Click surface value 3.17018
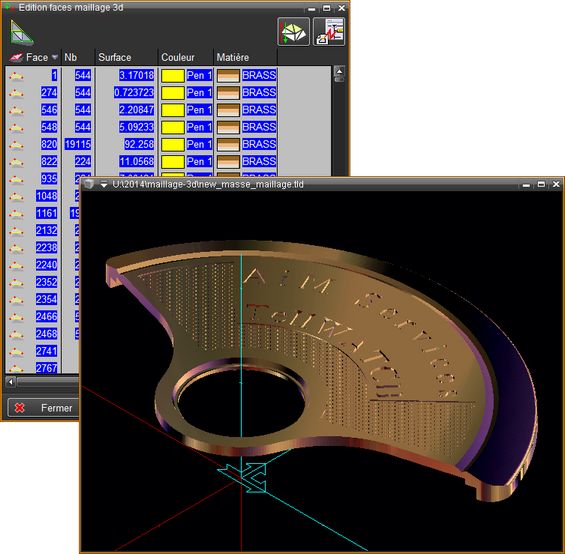Image resolution: width=565 pixels, height=554 pixels. (137, 75)
